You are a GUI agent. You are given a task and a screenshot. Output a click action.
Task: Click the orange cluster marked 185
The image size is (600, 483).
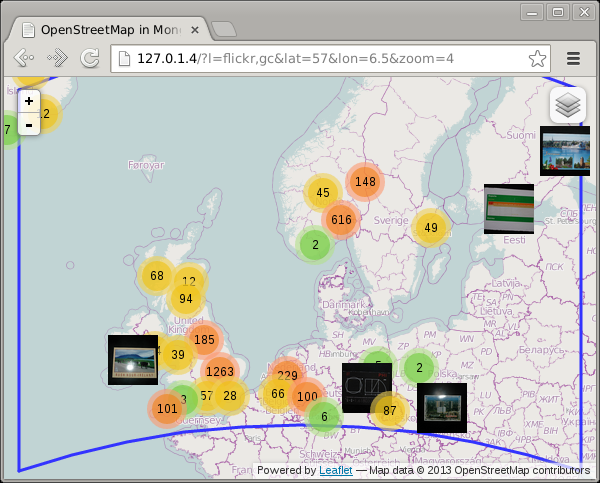204,340
